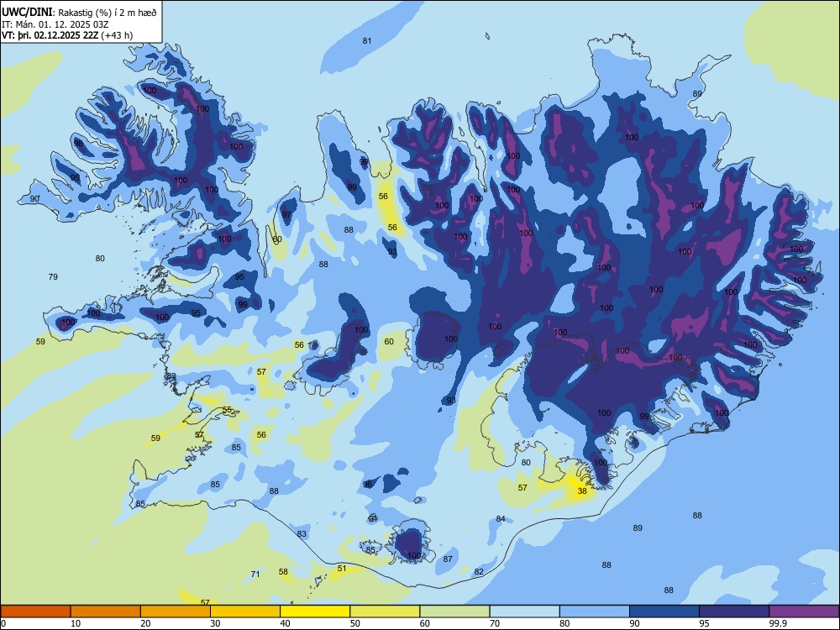Image resolution: width=840 pixels, height=630 pixels.
Task: Click the '50' legend tick label
Action: point(354,623)
